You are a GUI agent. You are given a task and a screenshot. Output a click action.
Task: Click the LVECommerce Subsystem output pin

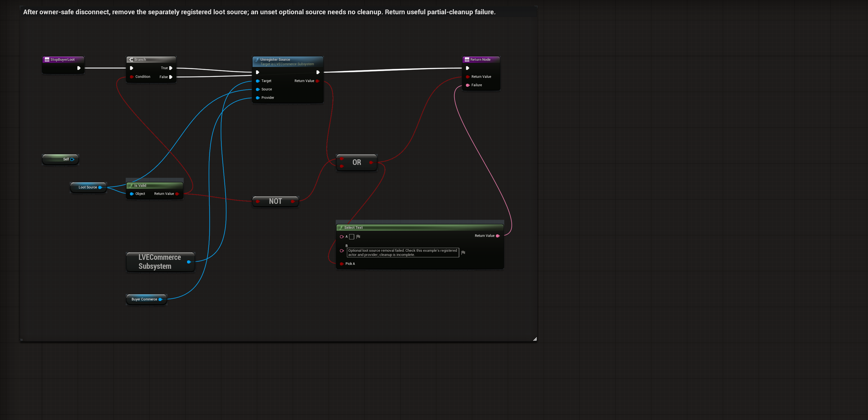[189, 262]
